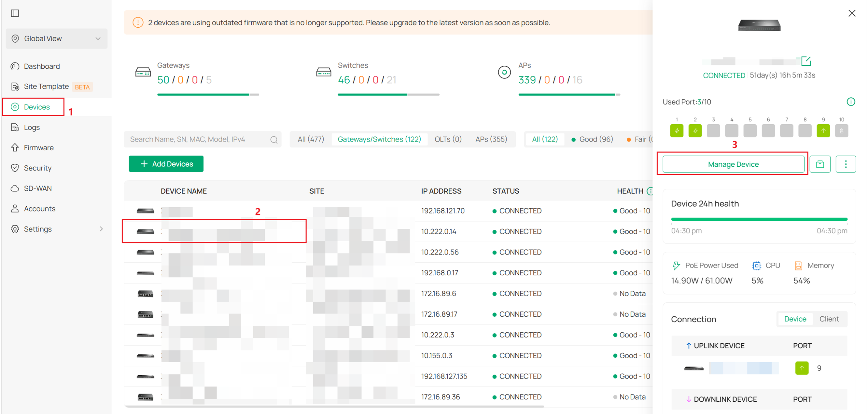Viewport: 868px width, 414px height.
Task: Select port 9 uplink icon
Action: tap(823, 131)
